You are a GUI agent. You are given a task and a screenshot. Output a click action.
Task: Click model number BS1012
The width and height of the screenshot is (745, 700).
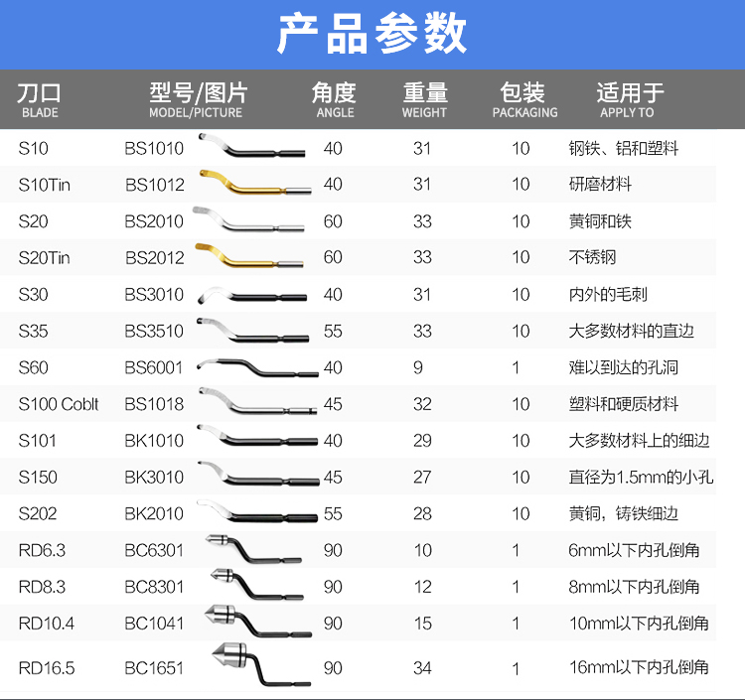click(155, 185)
